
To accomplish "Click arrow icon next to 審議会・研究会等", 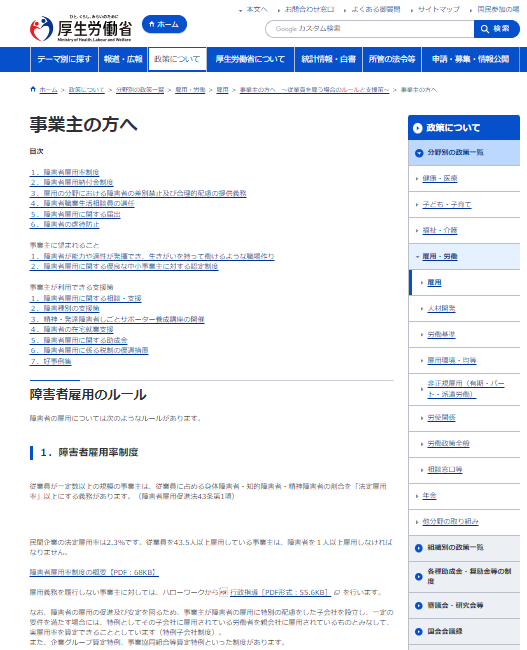I will pyautogui.click(x=419, y=606).
